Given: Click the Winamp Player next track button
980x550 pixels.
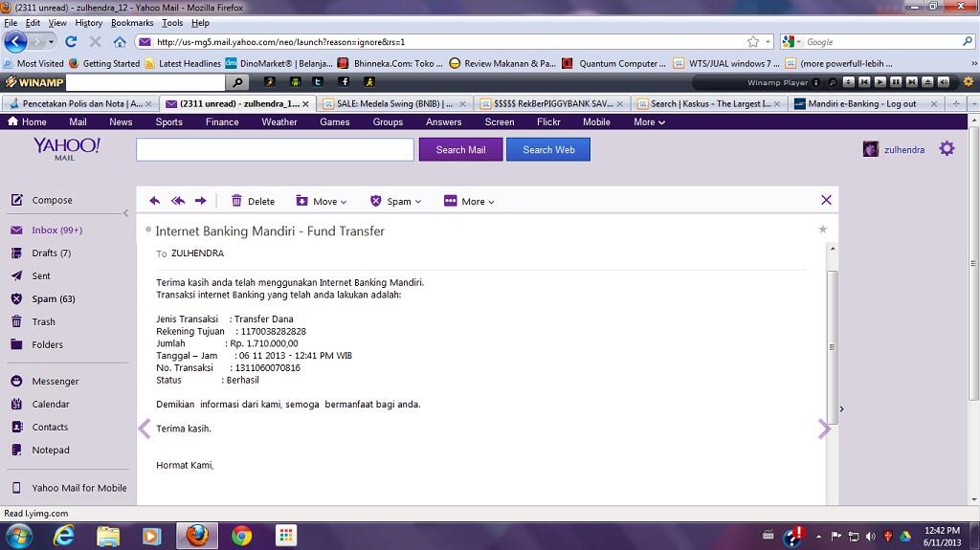Looking at the screenshot, I should point(912,82).
